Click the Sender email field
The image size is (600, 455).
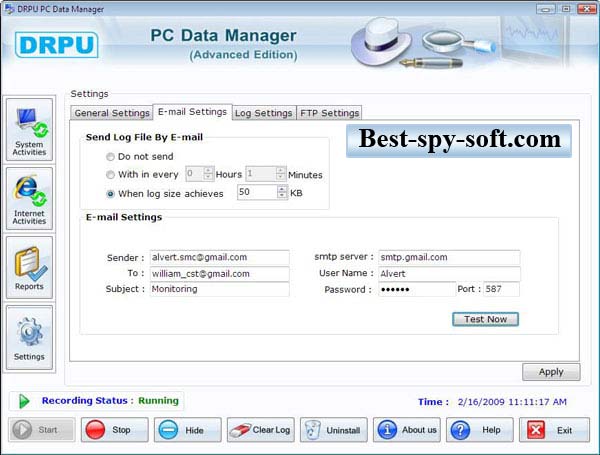click(220, 257)
